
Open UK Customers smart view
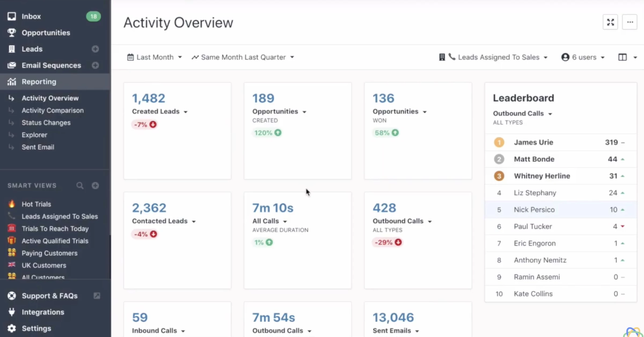pyautogui.click(x=44, y=265)
